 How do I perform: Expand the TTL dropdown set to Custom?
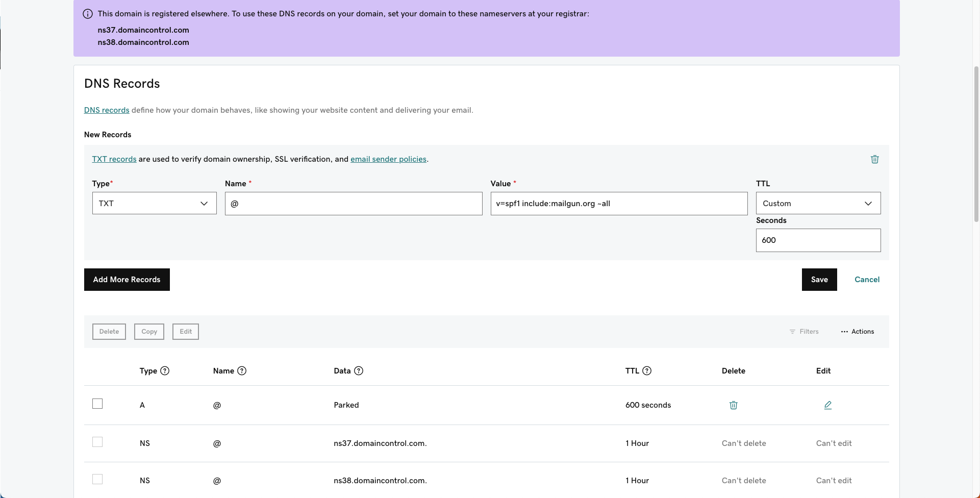pyautogui.click(x=818, y=203)
